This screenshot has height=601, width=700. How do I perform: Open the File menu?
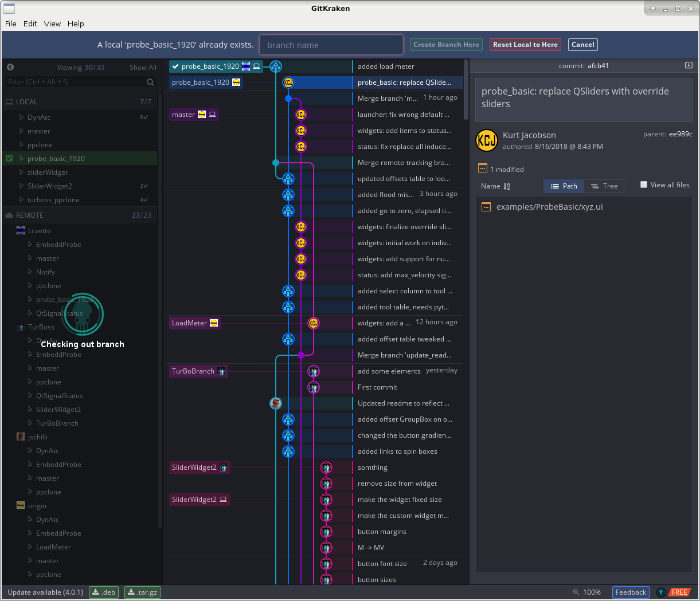point(11,23)
